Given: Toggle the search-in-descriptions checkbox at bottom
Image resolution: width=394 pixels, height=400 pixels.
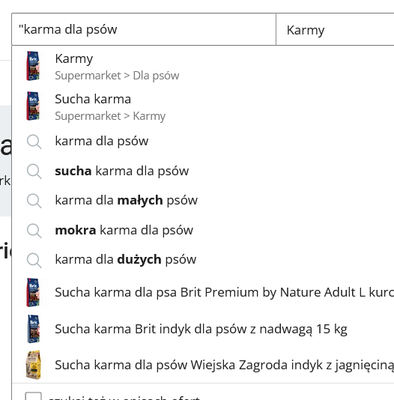Looking at the screenshot, I should 33,396.
